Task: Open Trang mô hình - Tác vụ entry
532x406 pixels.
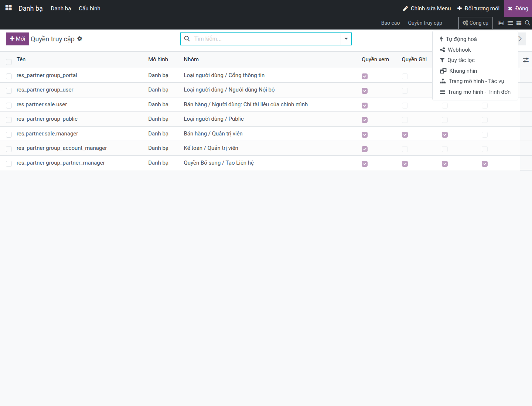Action: (x=475, y=81)
